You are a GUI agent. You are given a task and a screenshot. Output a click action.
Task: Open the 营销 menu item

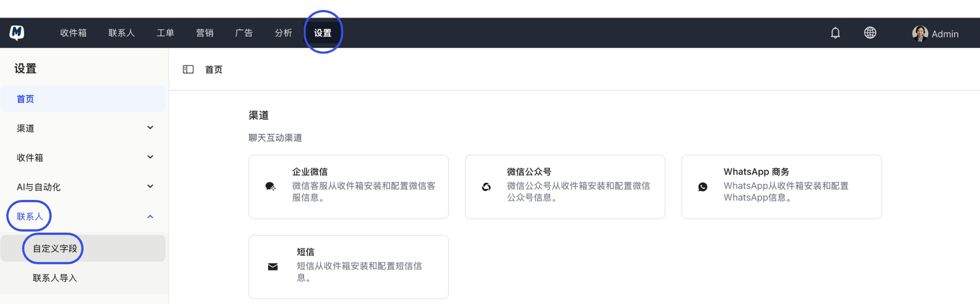[x=205, y=33]
